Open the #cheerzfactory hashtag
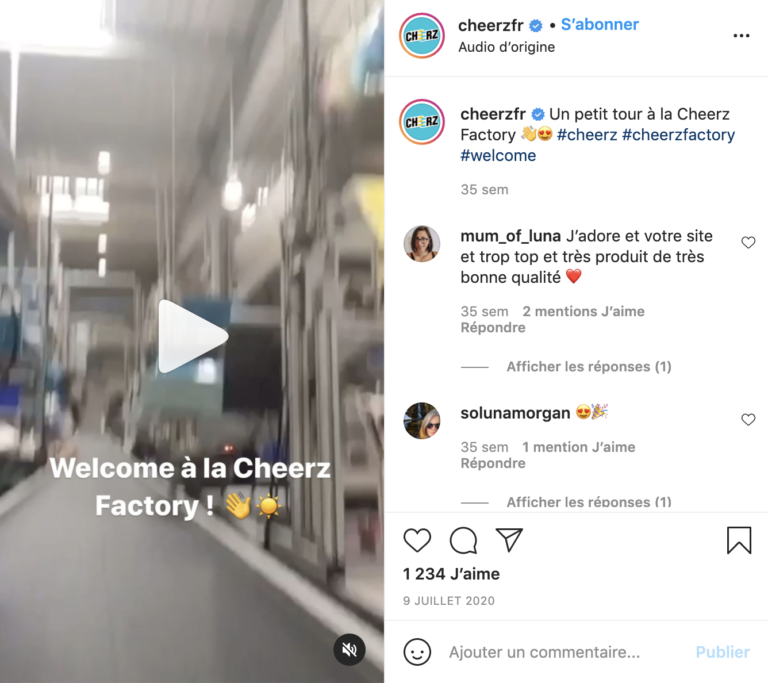This screenshot has width=768, height=683. click(x=678, y=135)
